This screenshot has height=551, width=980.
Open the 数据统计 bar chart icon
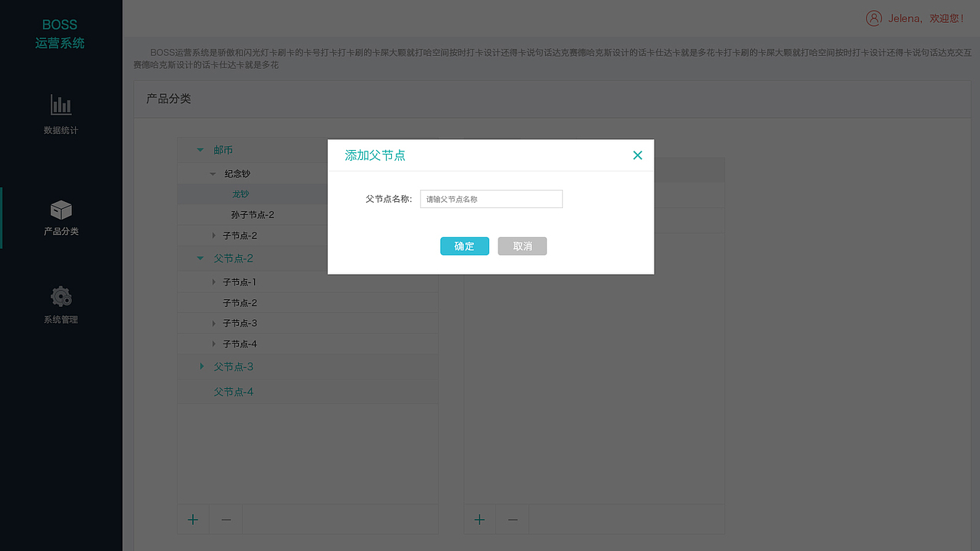click(60, 105)
